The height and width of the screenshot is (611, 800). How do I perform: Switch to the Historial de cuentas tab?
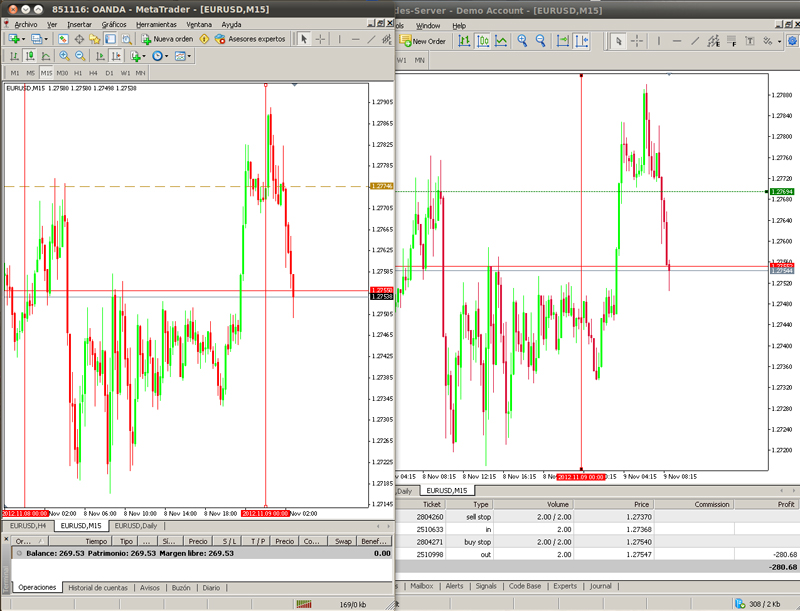99,588
